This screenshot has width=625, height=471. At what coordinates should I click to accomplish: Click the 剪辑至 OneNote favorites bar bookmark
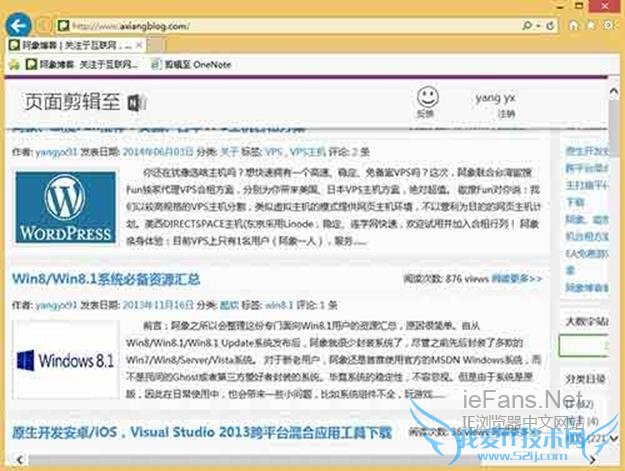click(x=192, y=64)
